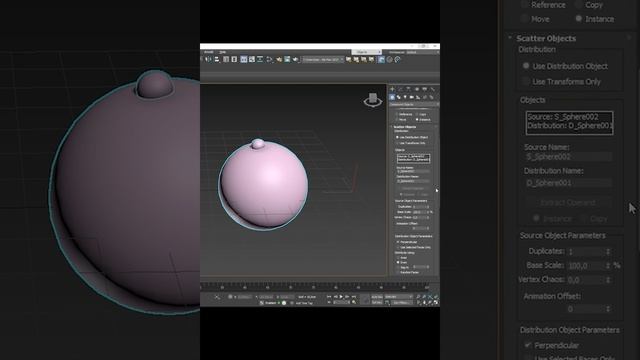
Task: Click the Set Key button in the center window
Action: click(x=377, y=302)
